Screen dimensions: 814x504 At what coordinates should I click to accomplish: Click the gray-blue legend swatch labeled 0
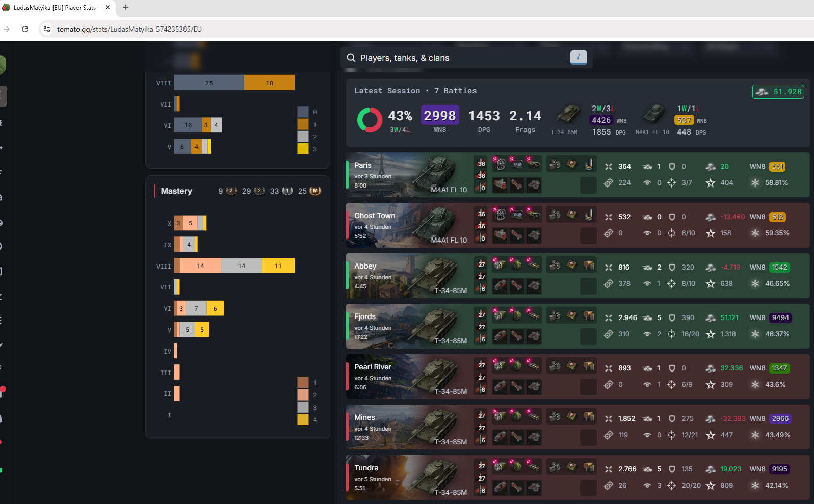point(303,112)
